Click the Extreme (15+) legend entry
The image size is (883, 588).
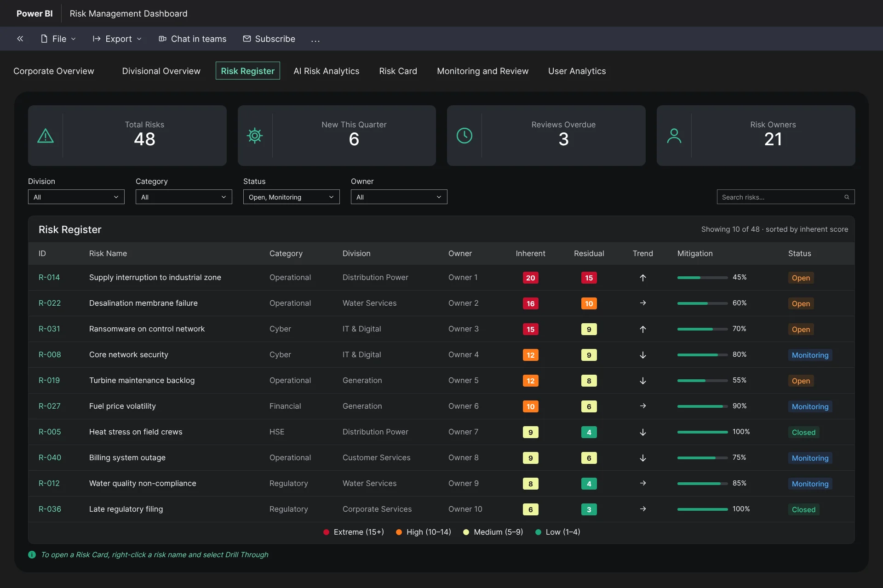(354, 532)
